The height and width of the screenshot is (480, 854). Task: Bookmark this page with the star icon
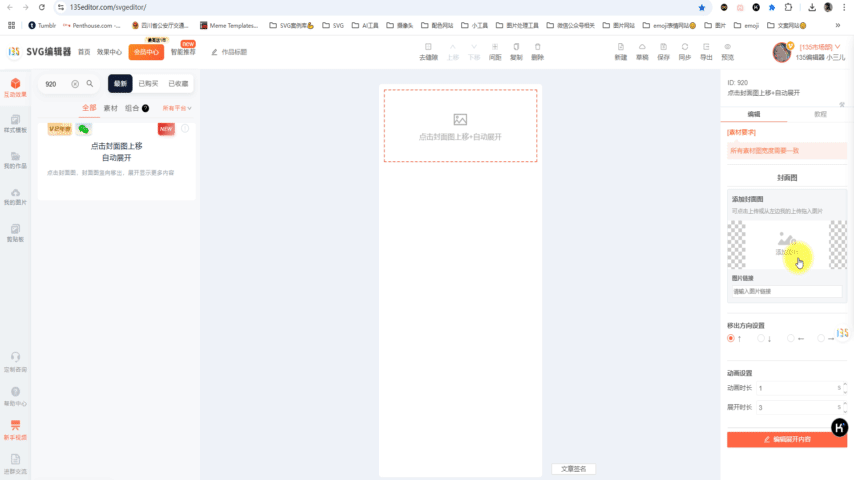[x=702, y=8]
